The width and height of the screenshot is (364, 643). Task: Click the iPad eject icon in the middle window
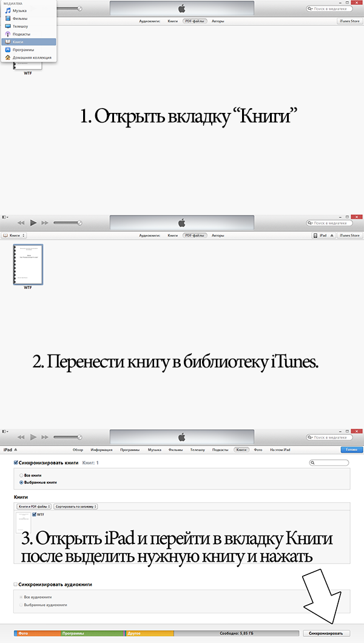331,235
